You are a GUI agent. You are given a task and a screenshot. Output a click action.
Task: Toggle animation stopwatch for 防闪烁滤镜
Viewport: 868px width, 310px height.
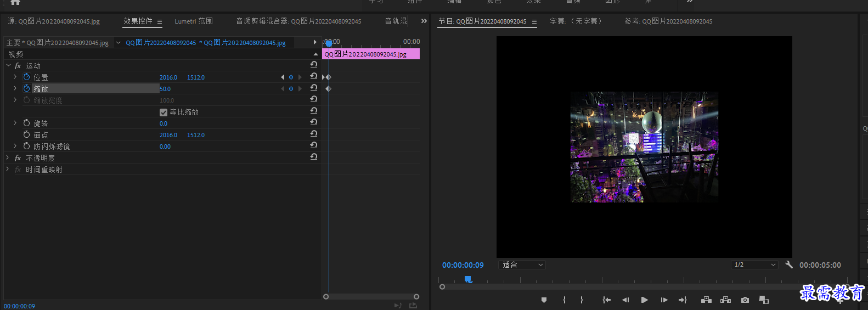pyautogui.click(x=26, y=146)
